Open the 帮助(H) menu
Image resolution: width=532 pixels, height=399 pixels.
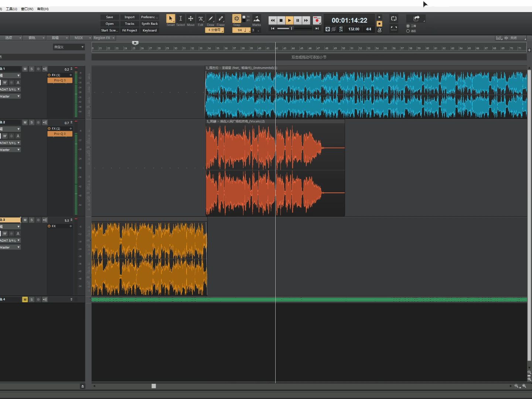click(43, 9)
